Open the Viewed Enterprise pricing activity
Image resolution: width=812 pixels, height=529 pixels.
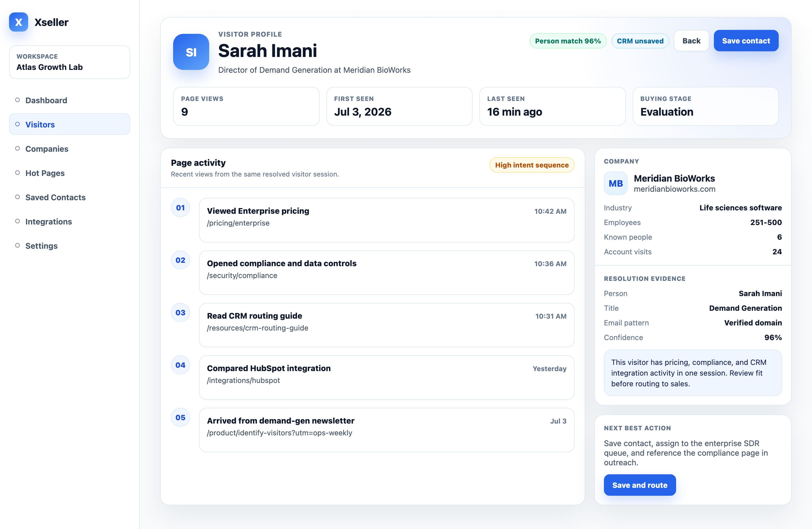[387, 220]
